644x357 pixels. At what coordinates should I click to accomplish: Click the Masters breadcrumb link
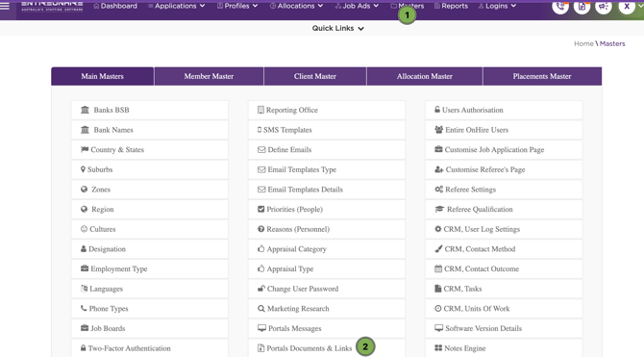[x=612, y=43]
